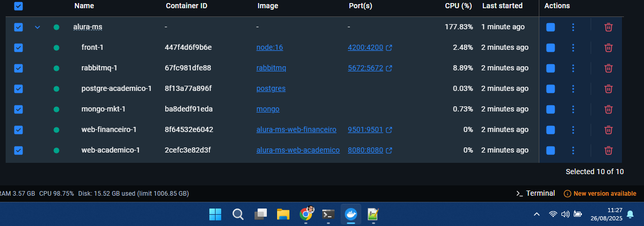This screenshot has height=226, width=644.
Task: Uncheck the front-1 row checkbox
Action: point(18,48)
